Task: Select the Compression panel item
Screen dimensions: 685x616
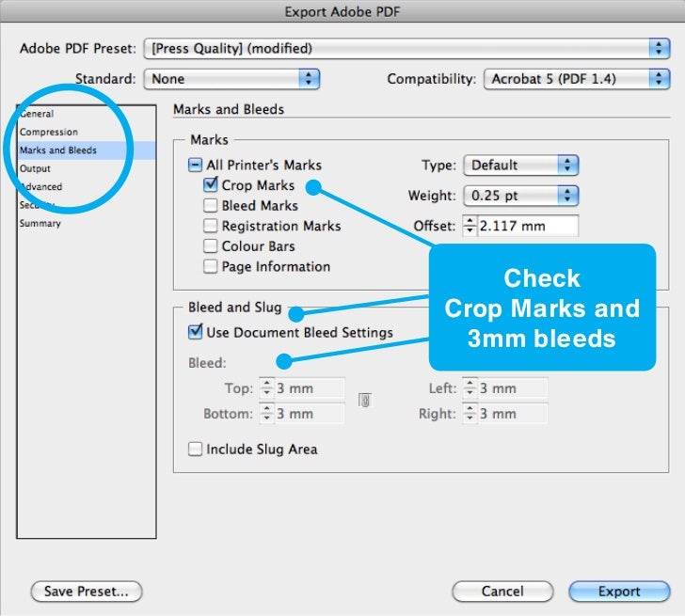Action: coord(87,132)
